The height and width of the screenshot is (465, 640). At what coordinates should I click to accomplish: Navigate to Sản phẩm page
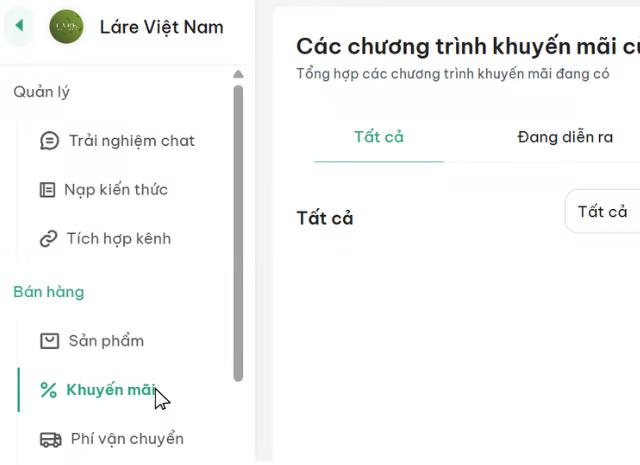pos(106,341)
